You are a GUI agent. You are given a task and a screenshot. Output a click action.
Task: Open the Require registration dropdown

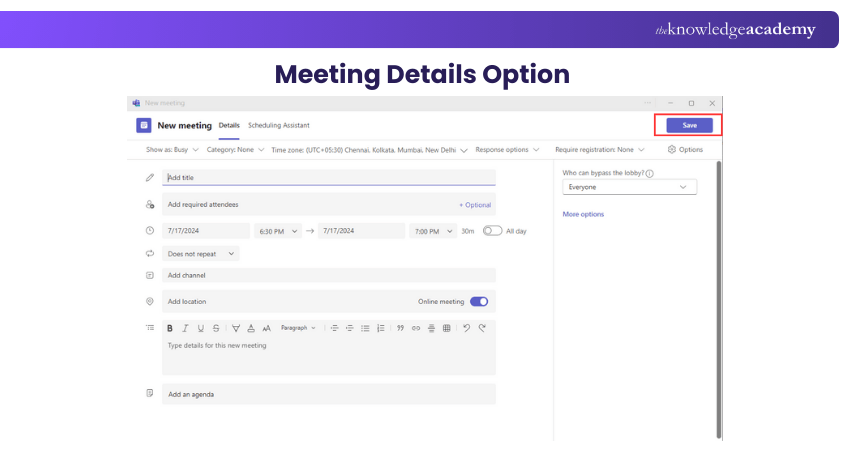point(600,150)
